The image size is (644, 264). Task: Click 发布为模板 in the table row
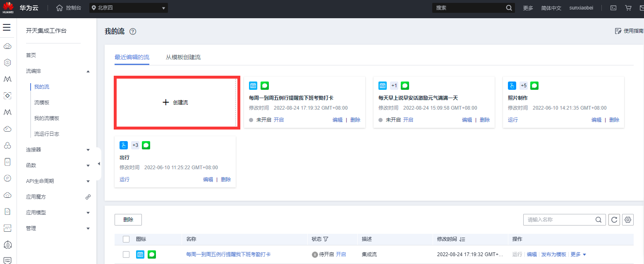point(554,254)
